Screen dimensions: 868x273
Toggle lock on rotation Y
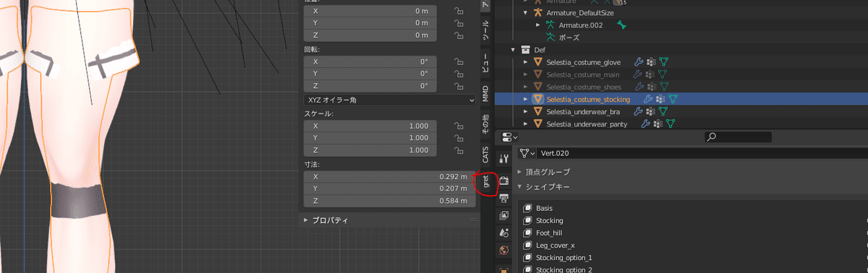pyautogui.click(x=459, y=74)
